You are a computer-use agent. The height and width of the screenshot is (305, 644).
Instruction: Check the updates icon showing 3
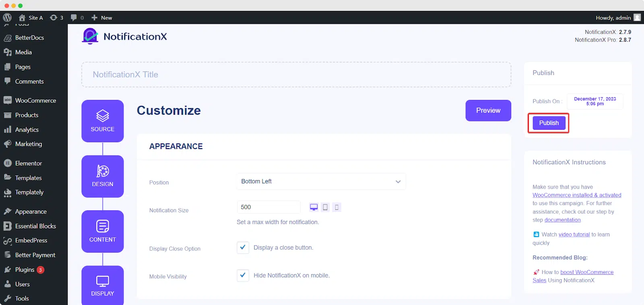[54, 18]
